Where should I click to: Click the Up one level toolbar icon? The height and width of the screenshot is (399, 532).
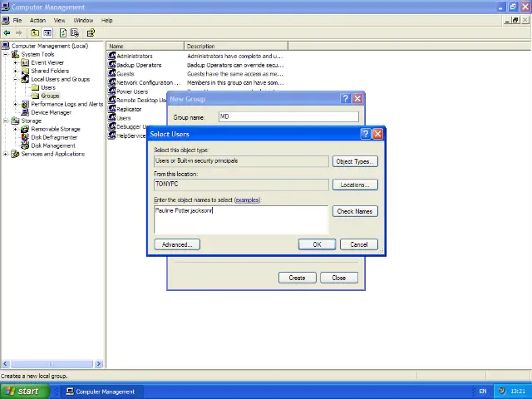(x=34, y=33)
